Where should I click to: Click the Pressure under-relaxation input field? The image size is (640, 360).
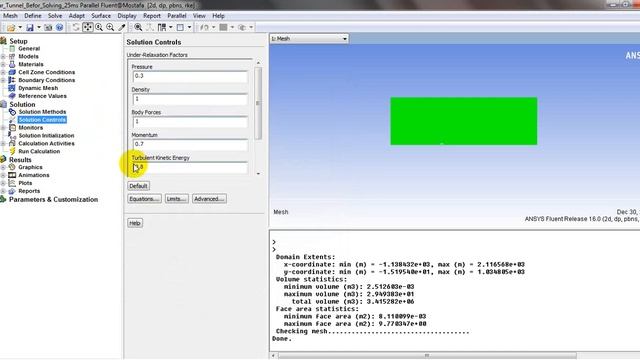pos(190,76)
